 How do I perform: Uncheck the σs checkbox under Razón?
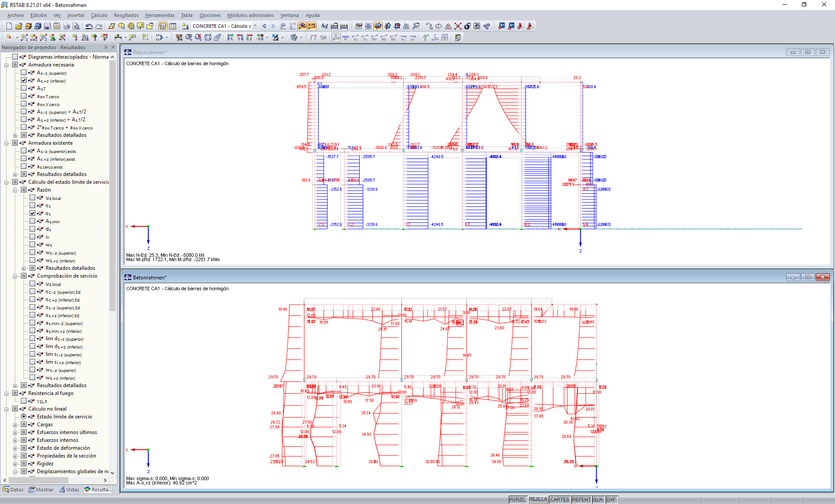pos(33,213)
